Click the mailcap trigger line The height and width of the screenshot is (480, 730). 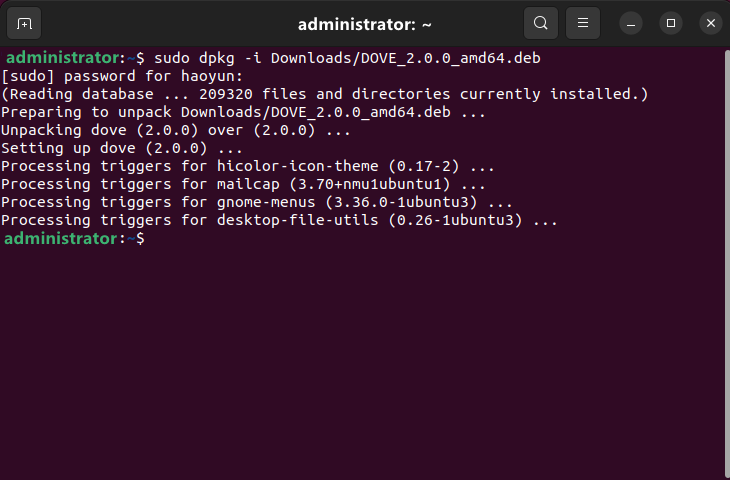243,184
